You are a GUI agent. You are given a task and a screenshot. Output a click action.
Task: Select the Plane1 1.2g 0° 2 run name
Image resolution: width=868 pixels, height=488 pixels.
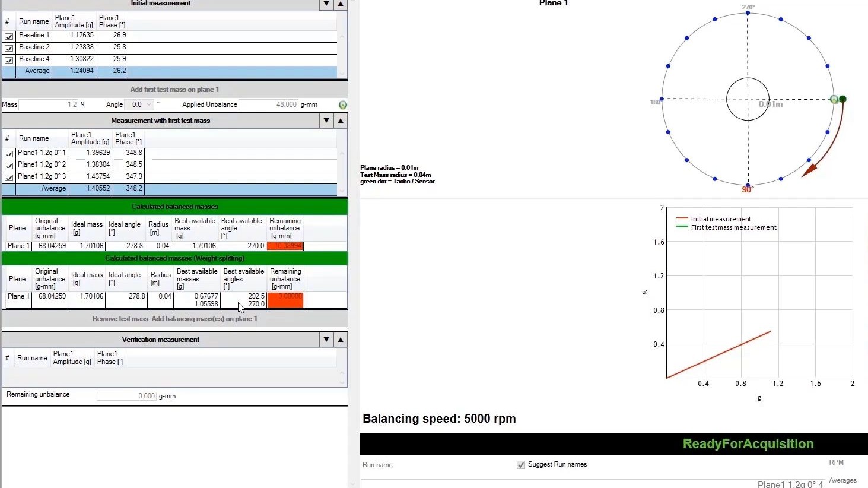[42, 165]
